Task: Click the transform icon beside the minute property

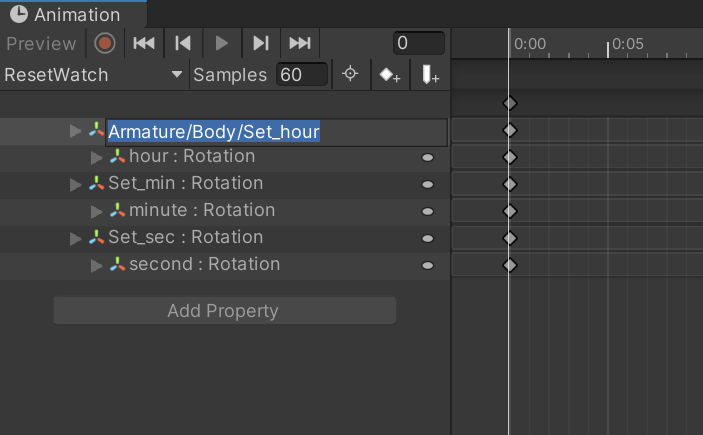Action: coord(117,210)
